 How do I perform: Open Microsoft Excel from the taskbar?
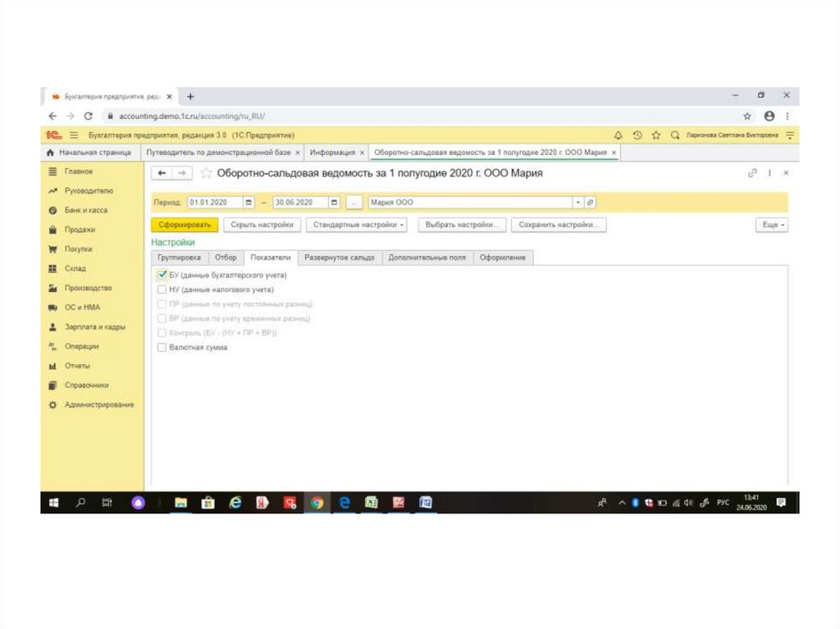372,503
